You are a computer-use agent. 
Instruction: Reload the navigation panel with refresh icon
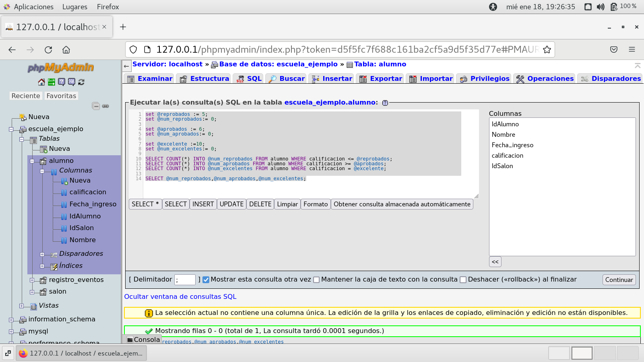point(81,82)
